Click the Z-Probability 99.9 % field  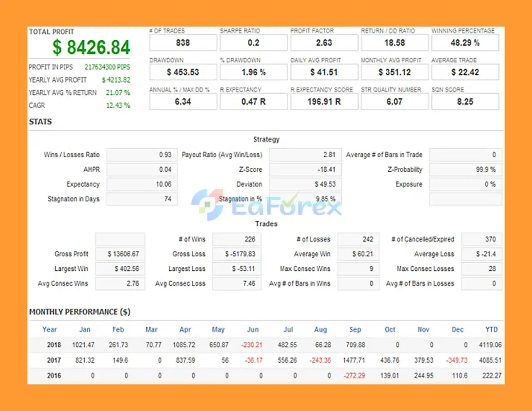(465, 169)
